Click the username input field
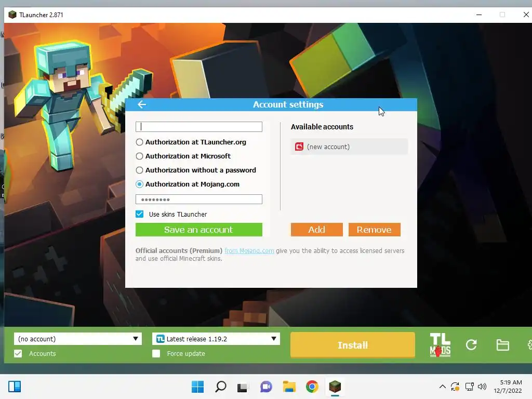This screenshot has width=532, height=399. click(199, 127)
